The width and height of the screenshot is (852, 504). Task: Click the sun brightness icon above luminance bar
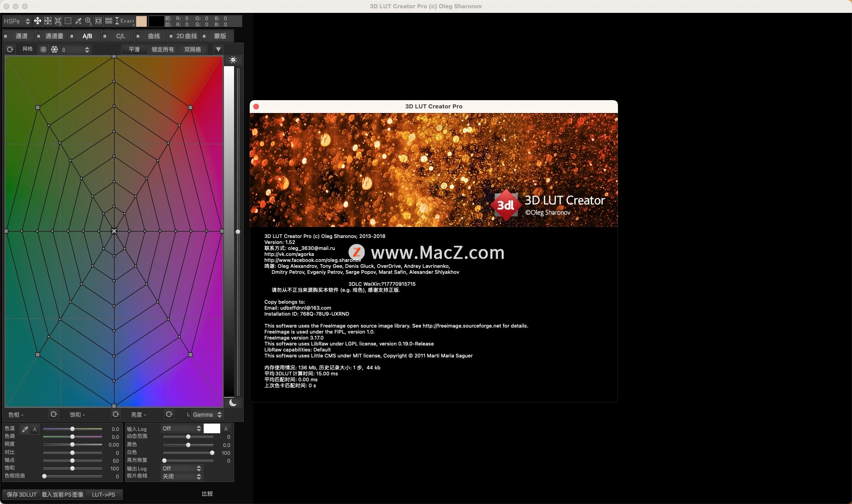point(233,60)
